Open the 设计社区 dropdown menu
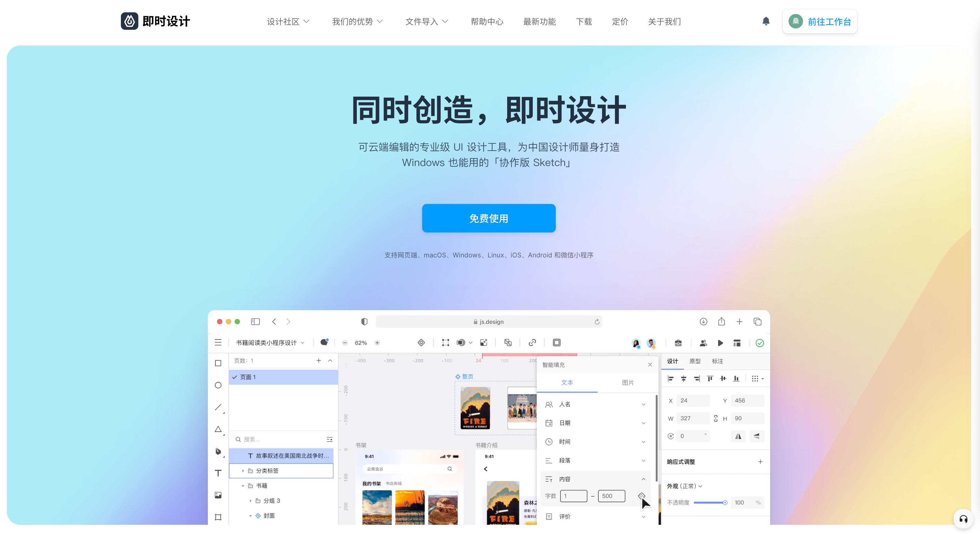 tap(288, 22)
